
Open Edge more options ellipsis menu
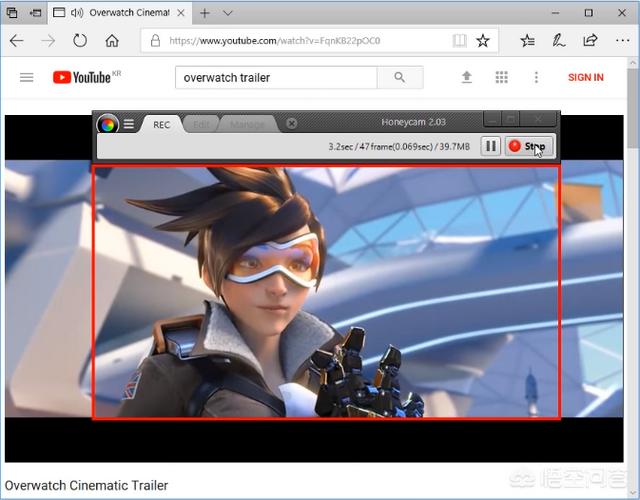pyautogui.click(x=622, y=41)
